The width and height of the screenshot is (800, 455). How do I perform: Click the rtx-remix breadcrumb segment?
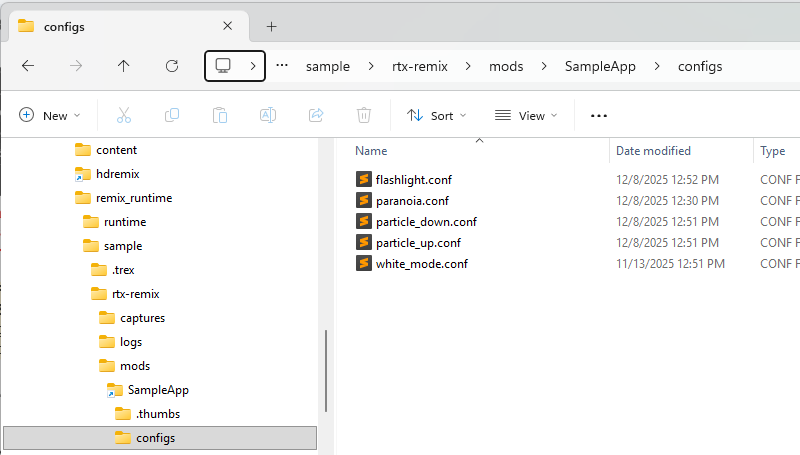coord(420,67)
